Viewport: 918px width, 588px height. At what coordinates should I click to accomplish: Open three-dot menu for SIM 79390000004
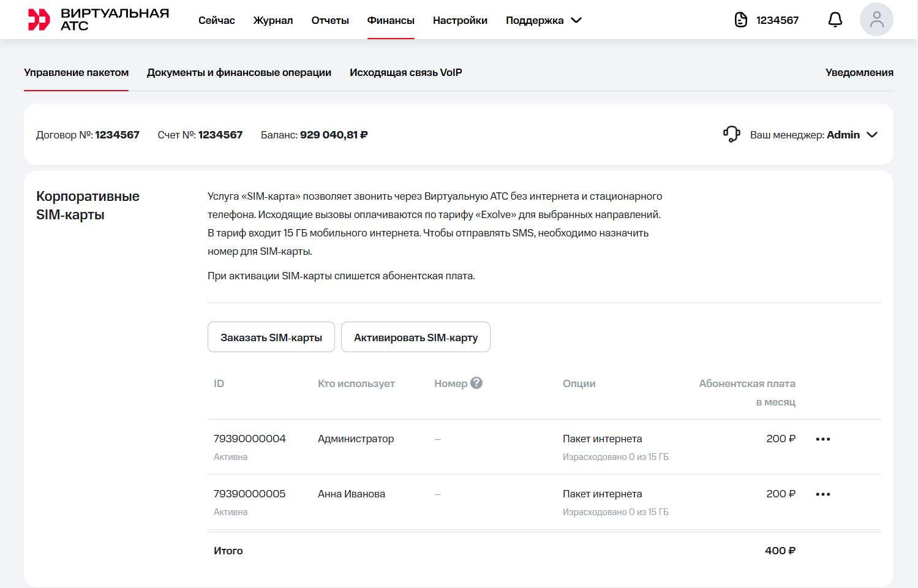point(822,439)
